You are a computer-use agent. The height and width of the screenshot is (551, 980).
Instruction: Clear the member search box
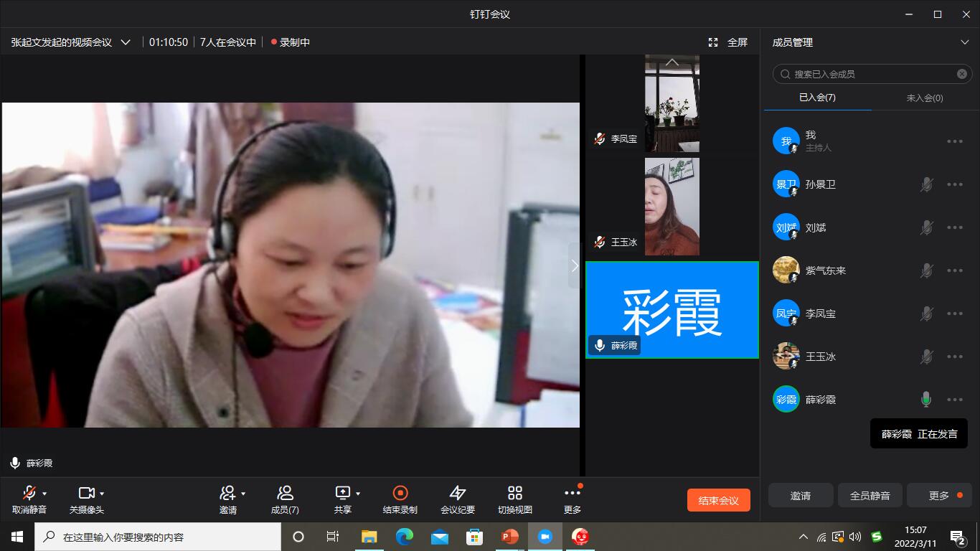(x=961, y=74)
